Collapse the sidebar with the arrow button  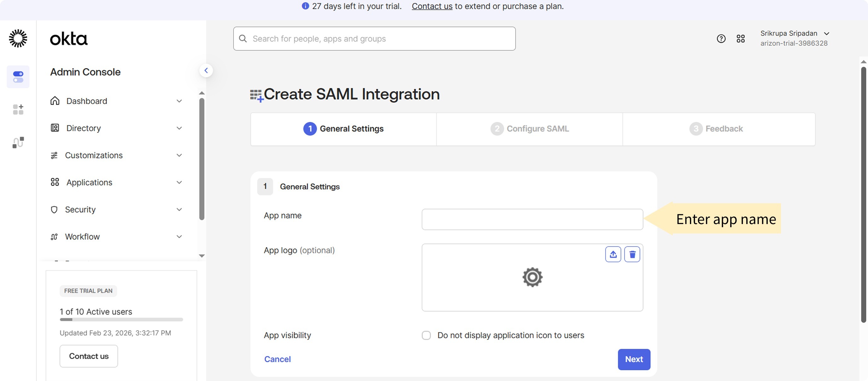tap(206, 70)
